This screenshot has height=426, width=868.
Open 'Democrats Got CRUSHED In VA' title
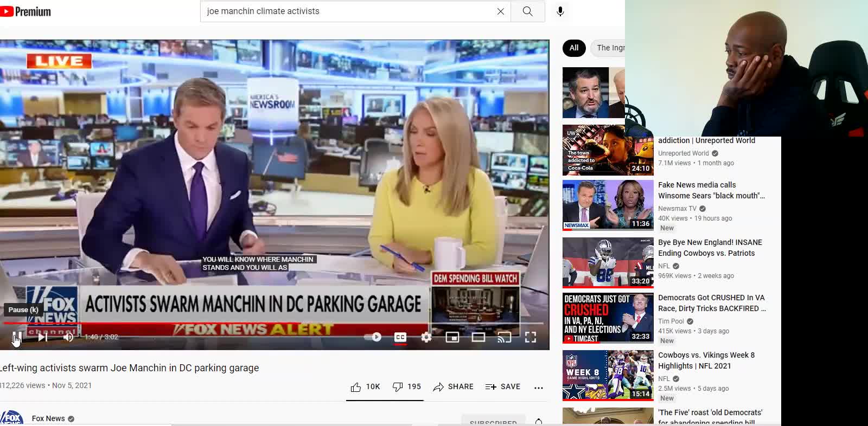point(712,303)
